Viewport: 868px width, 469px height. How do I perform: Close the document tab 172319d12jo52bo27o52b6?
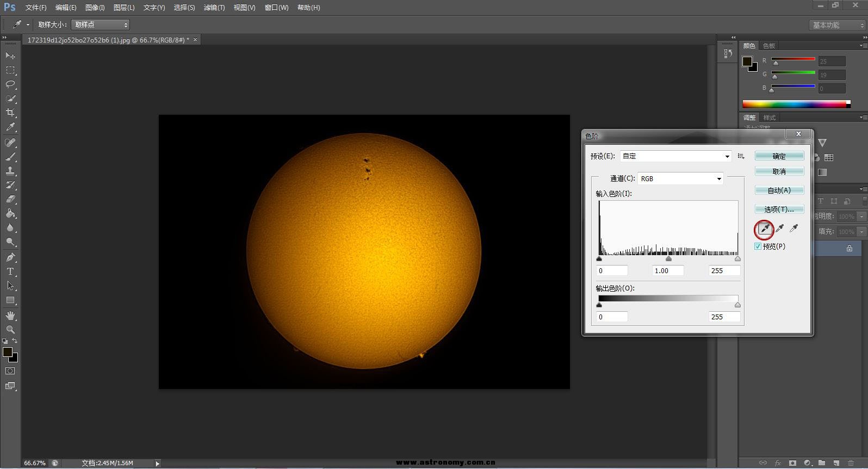point(195,40)
